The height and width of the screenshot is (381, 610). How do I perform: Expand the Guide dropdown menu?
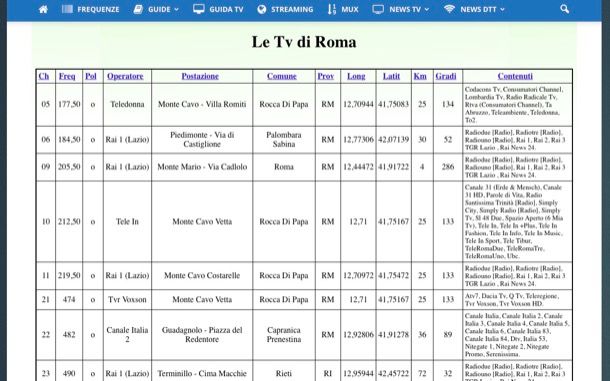click(x=156, y=9)
